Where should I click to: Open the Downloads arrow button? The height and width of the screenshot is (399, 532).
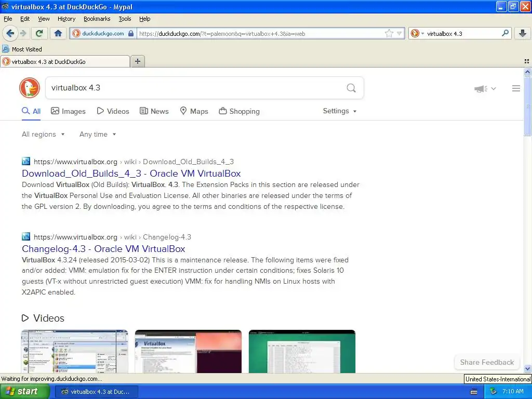click(x=523, y=33)
